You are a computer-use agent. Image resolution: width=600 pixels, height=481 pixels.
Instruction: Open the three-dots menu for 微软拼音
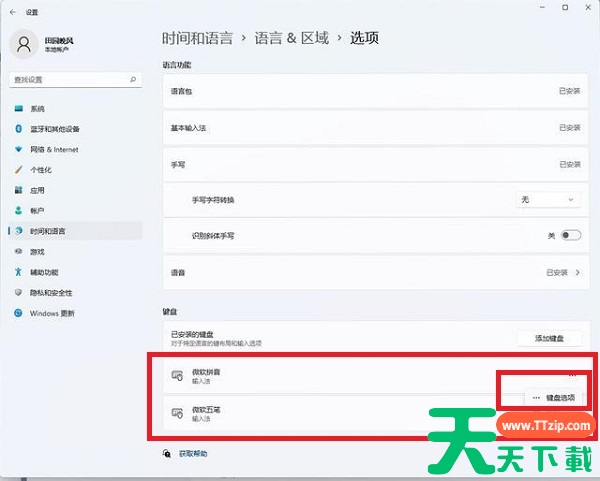pos(572,375)
